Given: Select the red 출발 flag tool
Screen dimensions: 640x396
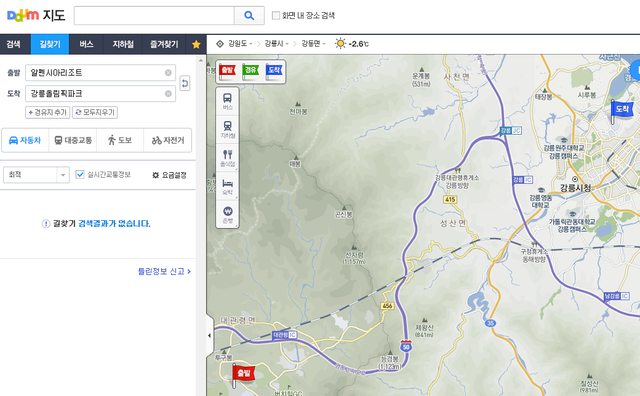Looking at the screenshot, I should tap(227, 71).
